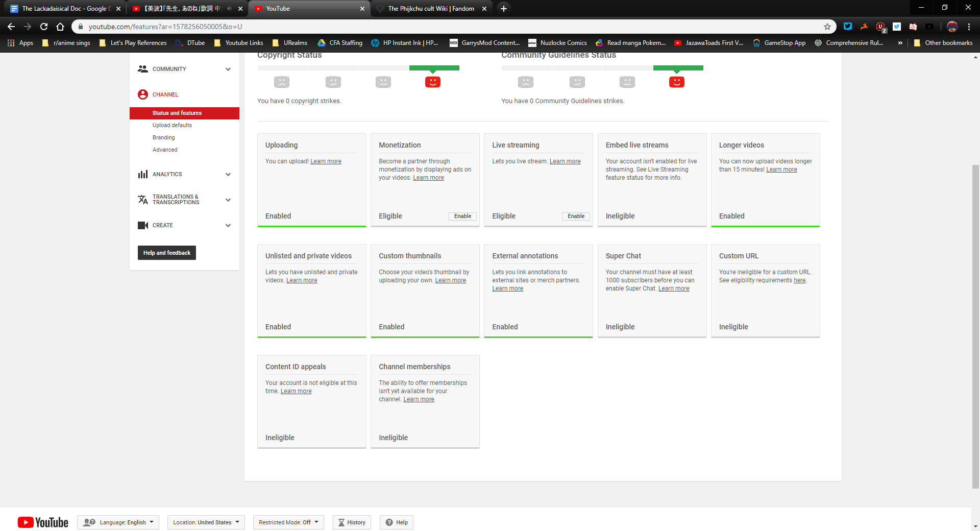Click the page vertical scrollbar
Viewport: 980px width, 531px height.
click(x=975, y=327)
